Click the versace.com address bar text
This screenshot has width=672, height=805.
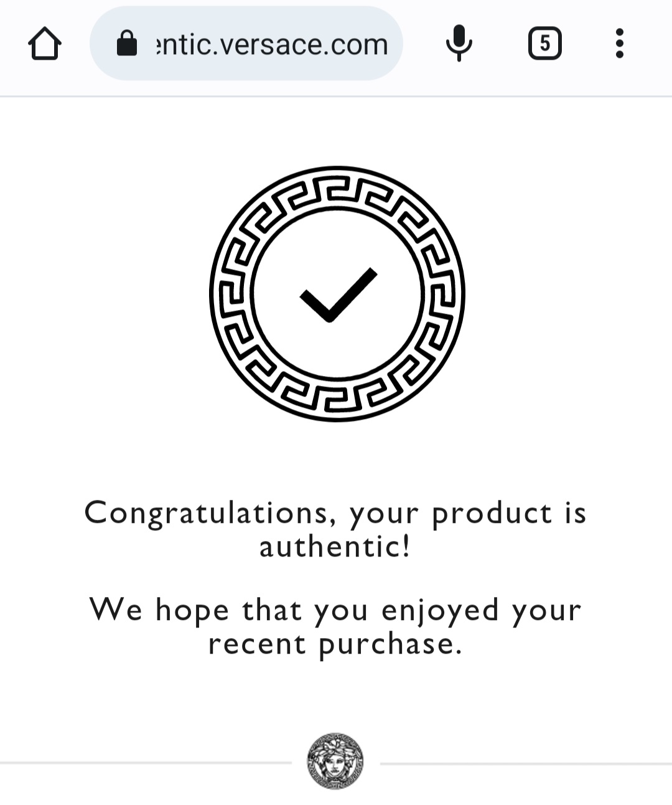[272, 45]
